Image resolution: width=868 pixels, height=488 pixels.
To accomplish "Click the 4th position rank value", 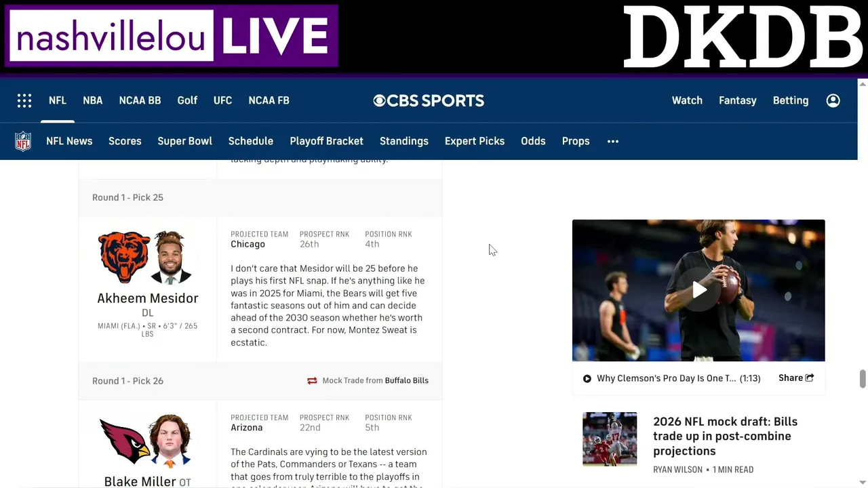I will tap(372, 244).
